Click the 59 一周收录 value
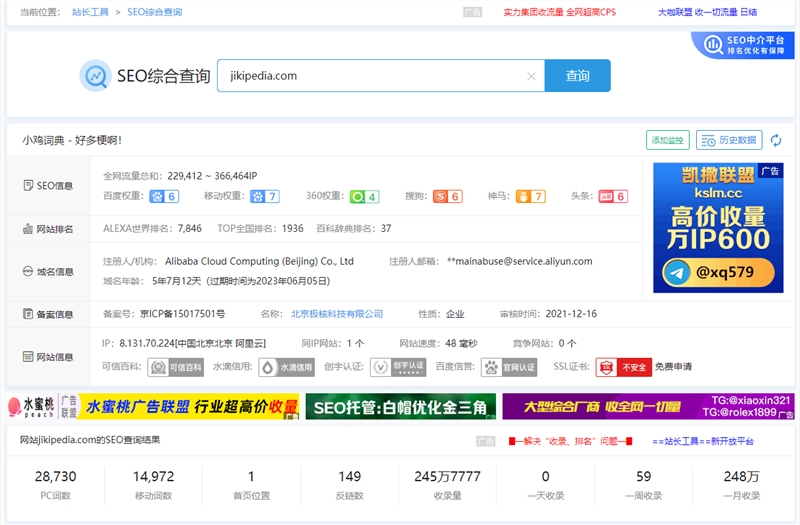This screenshot has height=525, width=800. coord(643,477)
